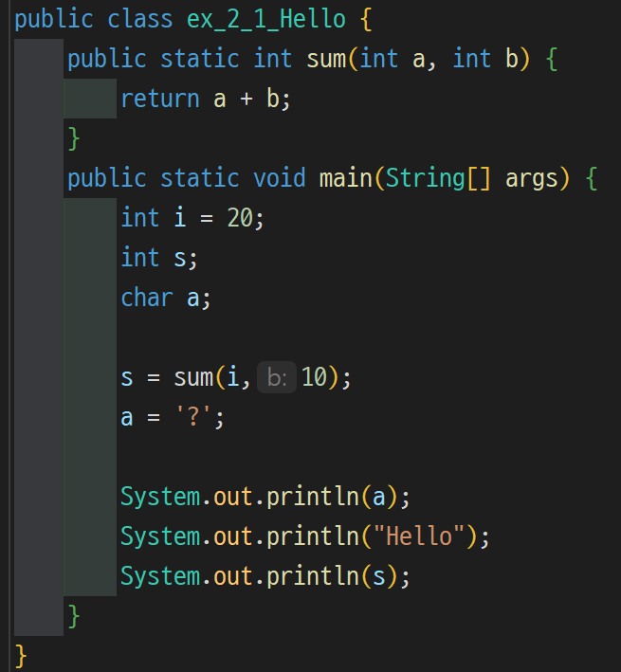
Task: Click the main method name
Action: click(346, 178)
